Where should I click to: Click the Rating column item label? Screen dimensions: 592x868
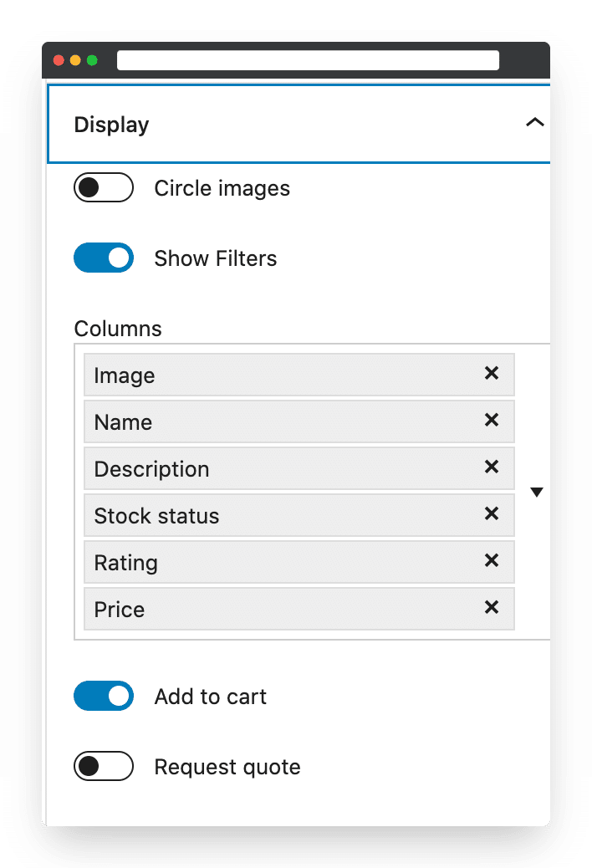pos(126,563)
